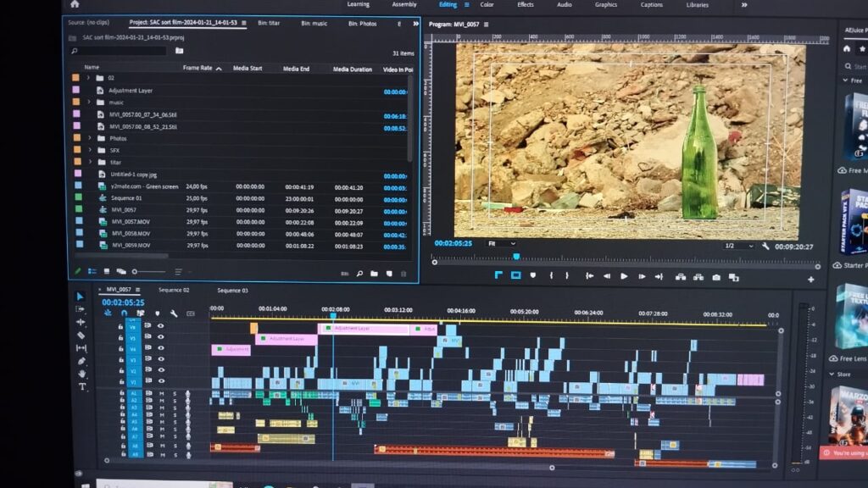Click the New Item button in Project panel
The image size is (868, 488).
(389, 274)
